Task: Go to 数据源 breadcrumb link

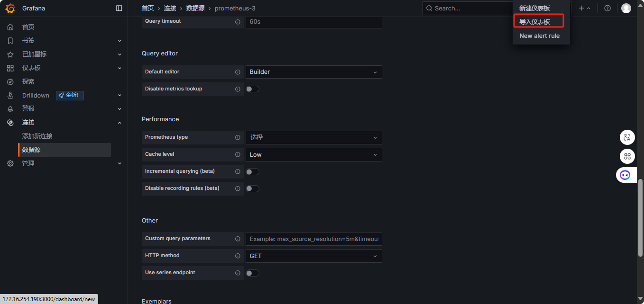Action: tap(195, 9)
